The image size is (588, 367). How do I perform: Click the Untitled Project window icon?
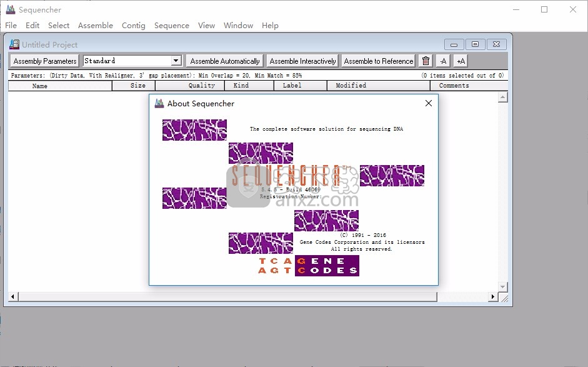point(14,44)
